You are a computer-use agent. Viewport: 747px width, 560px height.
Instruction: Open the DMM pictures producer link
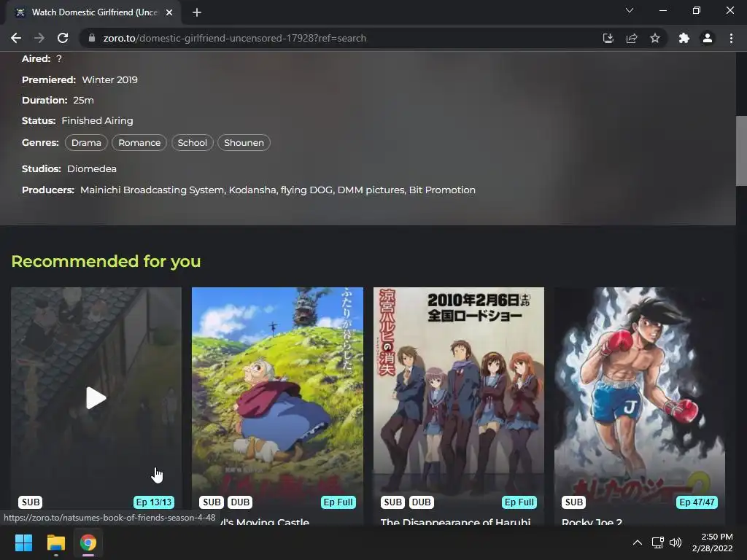pyautogui.click(x=371, y=190)
